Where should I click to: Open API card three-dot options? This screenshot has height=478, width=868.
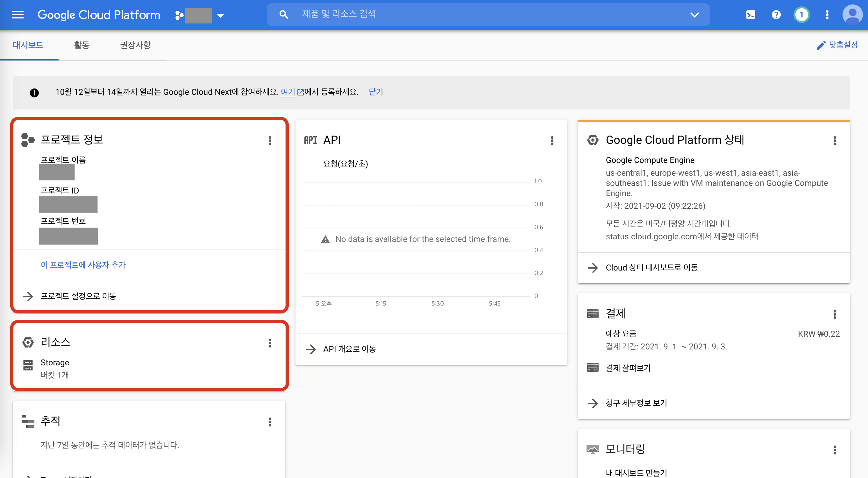coord(552,140)
